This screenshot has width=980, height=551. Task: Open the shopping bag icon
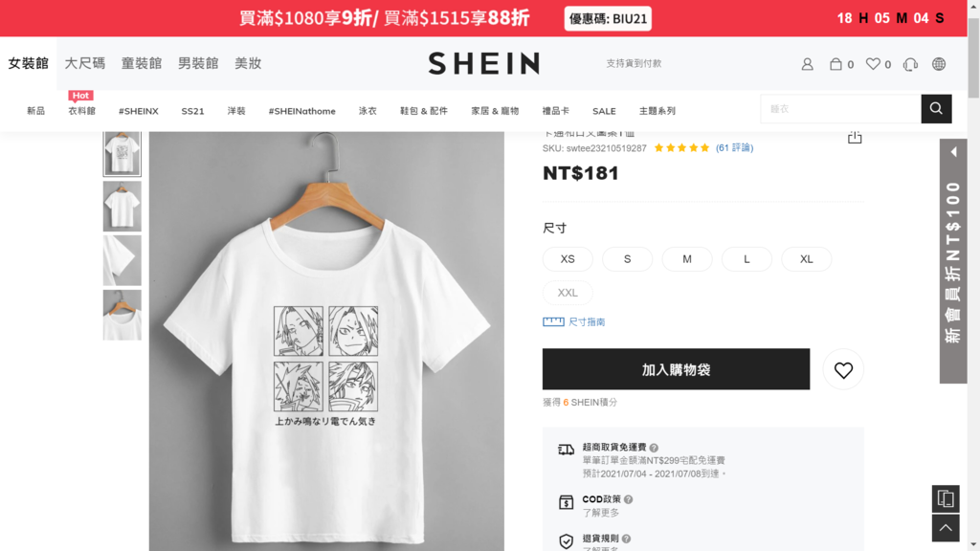[835, 64]
